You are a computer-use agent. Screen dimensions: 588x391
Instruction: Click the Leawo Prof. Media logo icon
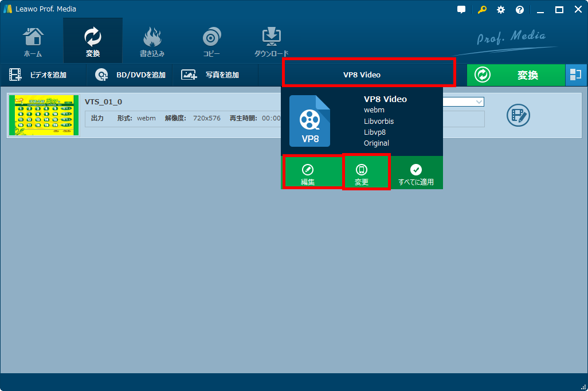point(8,9)
